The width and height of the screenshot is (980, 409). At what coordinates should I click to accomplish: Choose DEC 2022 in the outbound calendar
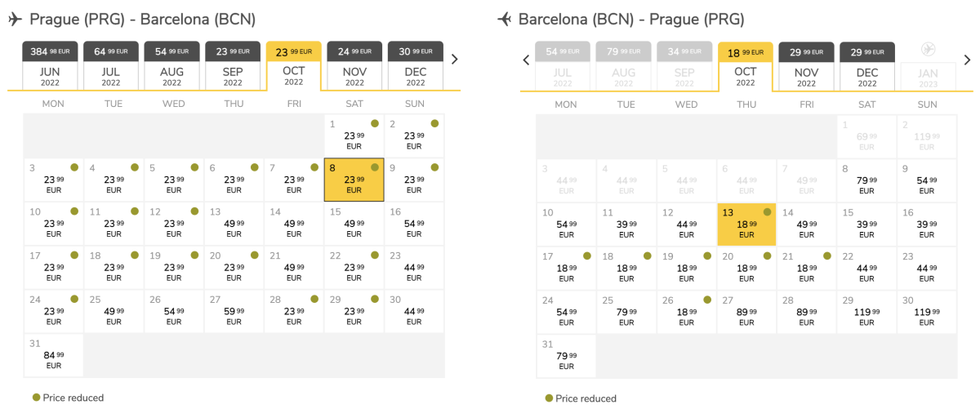416,66
